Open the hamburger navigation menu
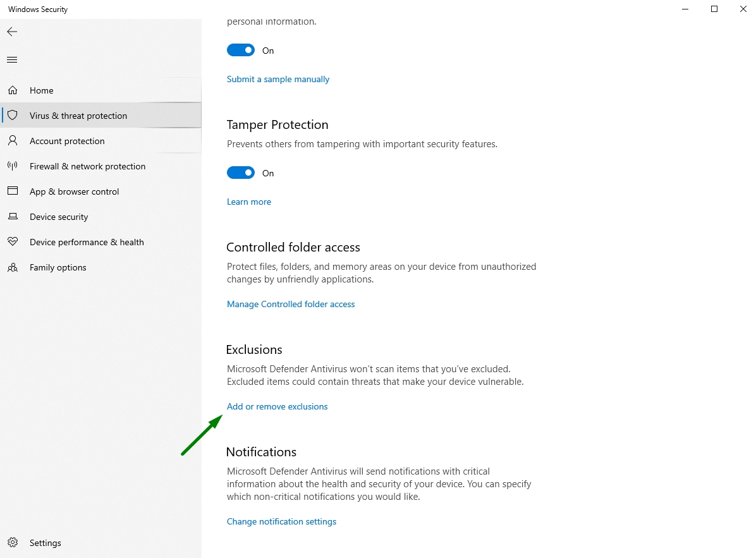Screen dimensions: 756x558 click(x=12, y=60)
